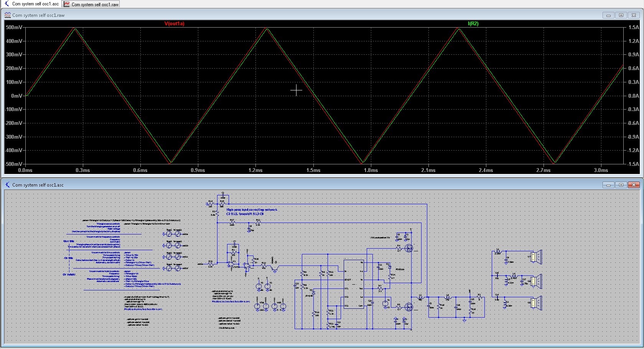
Task: Maximize the schematic .asc window
Action: (621, 185)
